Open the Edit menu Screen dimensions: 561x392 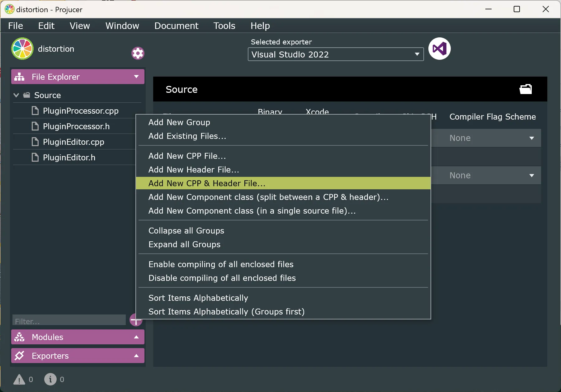(46, 26)
